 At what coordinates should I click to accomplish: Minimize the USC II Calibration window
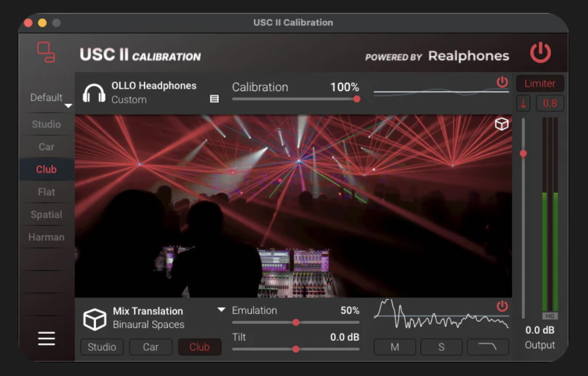(42, 23)
